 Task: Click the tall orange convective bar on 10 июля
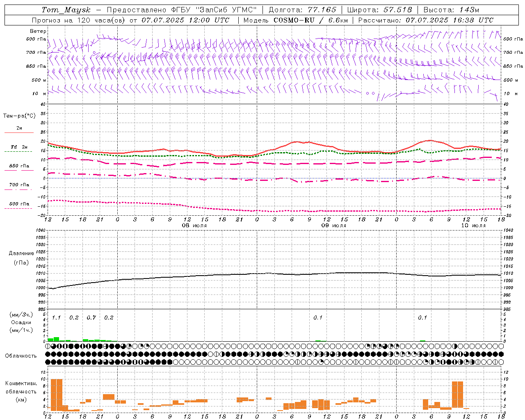pos(457,395)
